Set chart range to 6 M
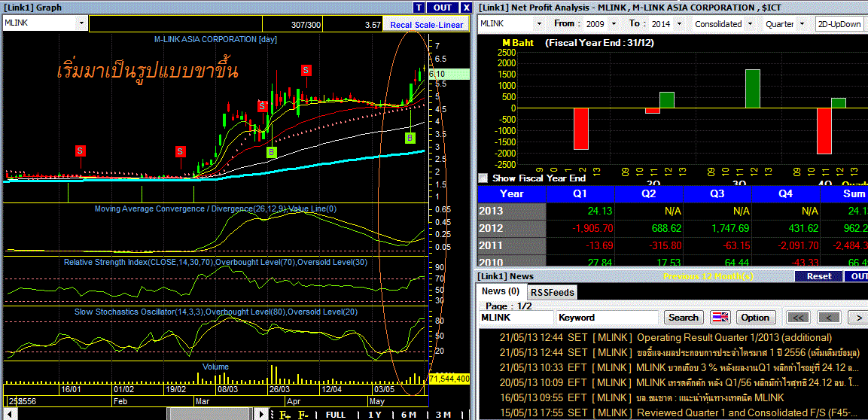The image size is (868, 420). pos(409,415)
